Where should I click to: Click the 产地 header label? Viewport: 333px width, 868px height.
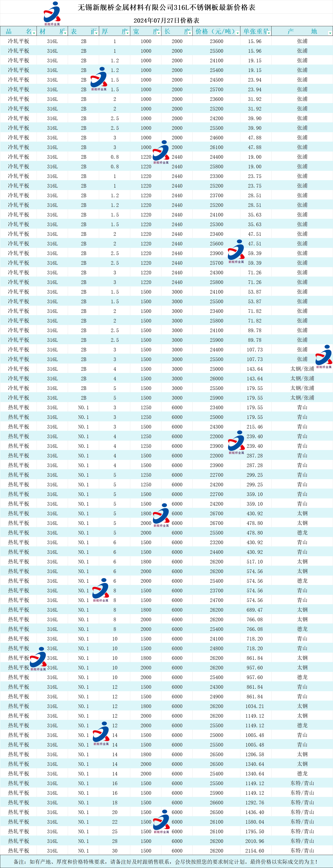[x=302, y=31]
